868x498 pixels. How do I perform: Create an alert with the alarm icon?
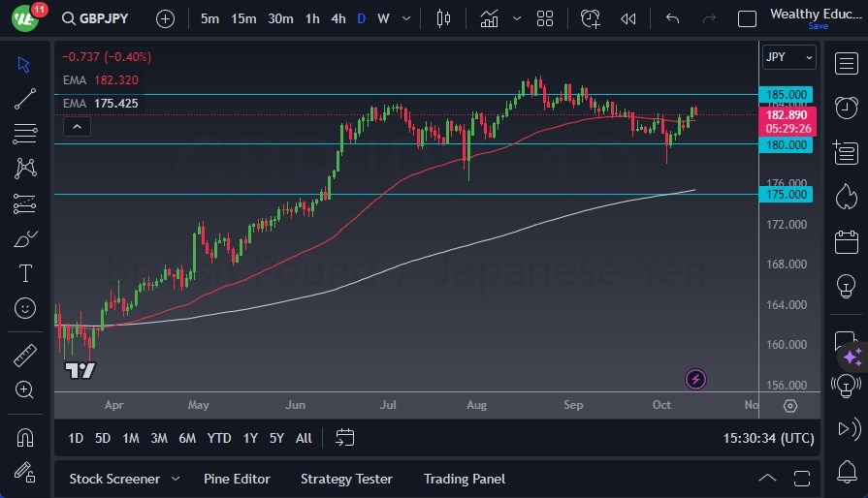tap(591, 18)
